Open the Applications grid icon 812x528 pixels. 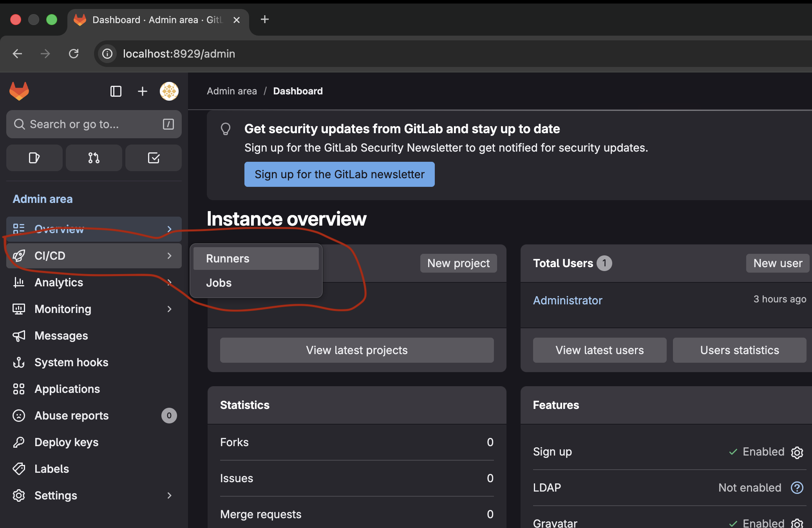(19, 389)
